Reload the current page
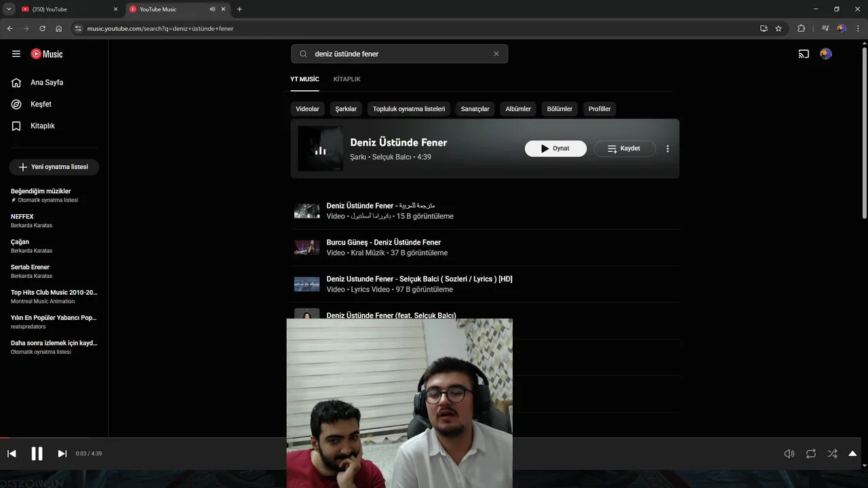 (x=42, y=28)
